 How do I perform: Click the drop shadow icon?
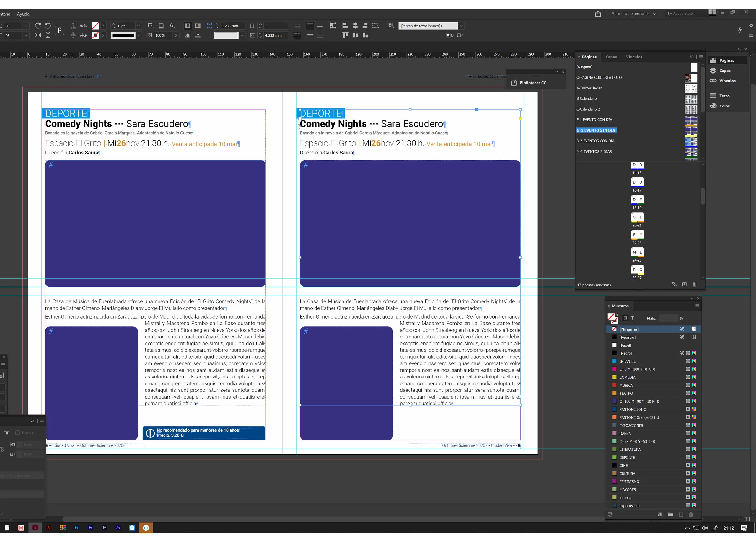pyautogui.click(x=161, y=26)
